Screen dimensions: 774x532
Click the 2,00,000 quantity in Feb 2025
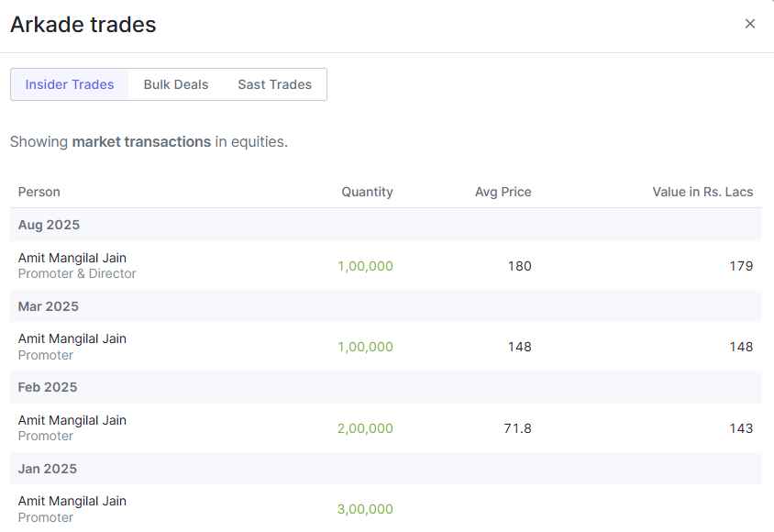pyautogui.click(x=365, y=428)
